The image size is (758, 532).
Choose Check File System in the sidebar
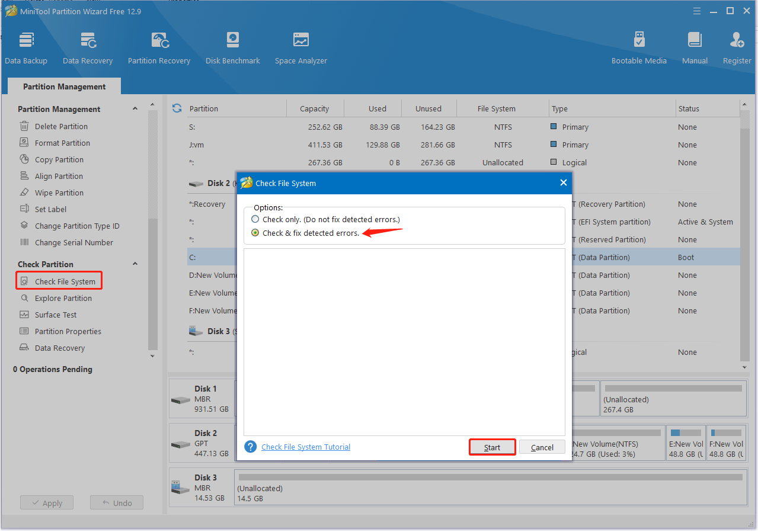coord(65,281)
